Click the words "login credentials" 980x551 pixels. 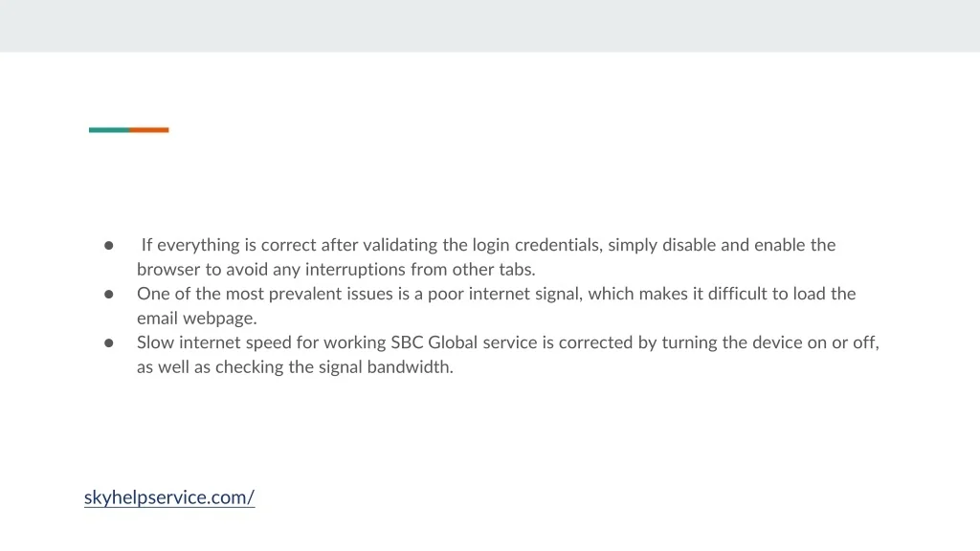point(537,245)
